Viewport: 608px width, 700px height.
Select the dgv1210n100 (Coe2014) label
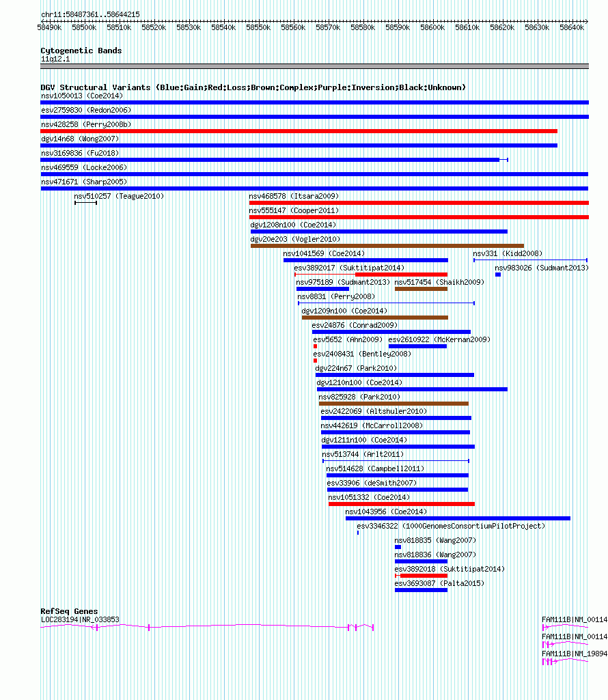tap(359, 382)
